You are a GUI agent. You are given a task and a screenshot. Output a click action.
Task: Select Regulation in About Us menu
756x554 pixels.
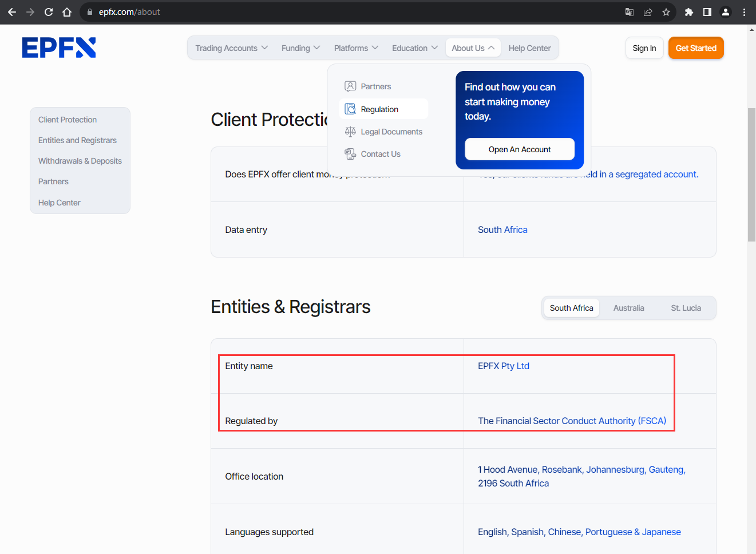click(383, 109)
